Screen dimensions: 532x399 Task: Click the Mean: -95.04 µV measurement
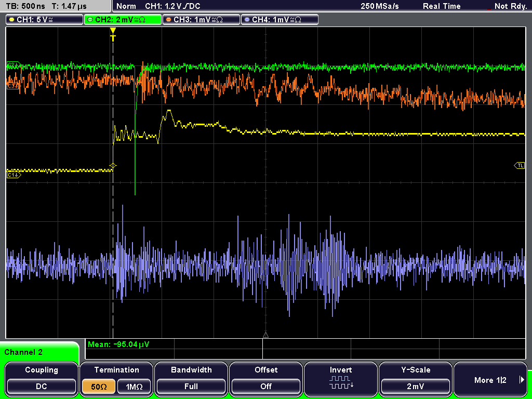point(118,344)
